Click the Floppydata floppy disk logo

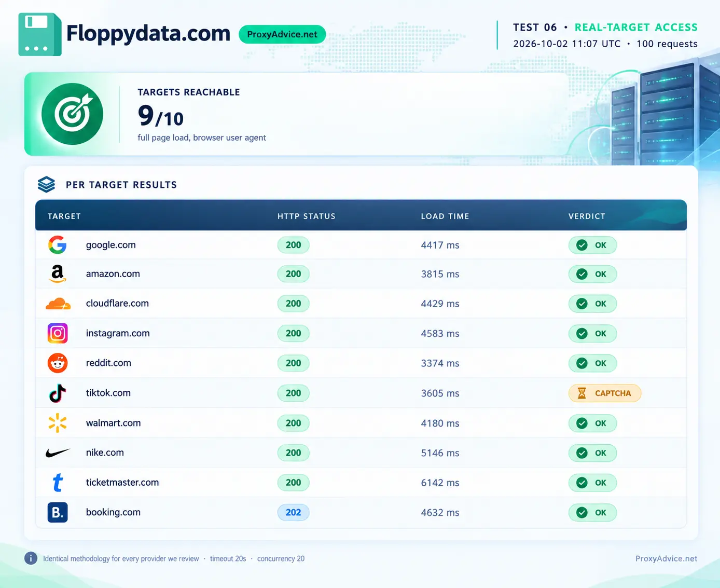pos(40,34)
